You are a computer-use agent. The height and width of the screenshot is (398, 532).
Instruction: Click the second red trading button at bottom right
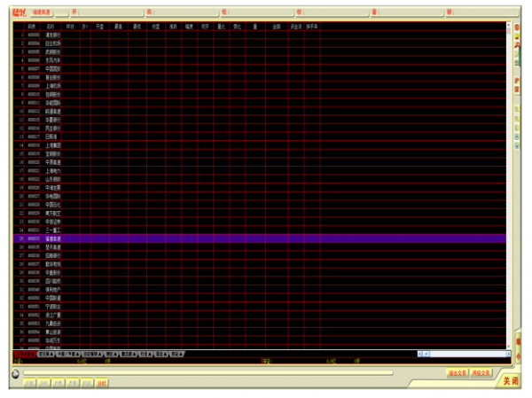[481, 373]
